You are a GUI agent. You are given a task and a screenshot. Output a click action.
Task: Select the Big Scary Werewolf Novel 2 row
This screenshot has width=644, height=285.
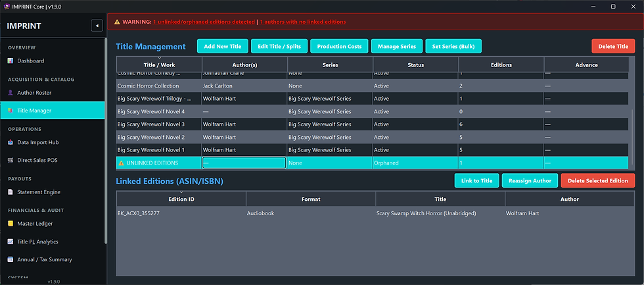[x=372, y=138]
